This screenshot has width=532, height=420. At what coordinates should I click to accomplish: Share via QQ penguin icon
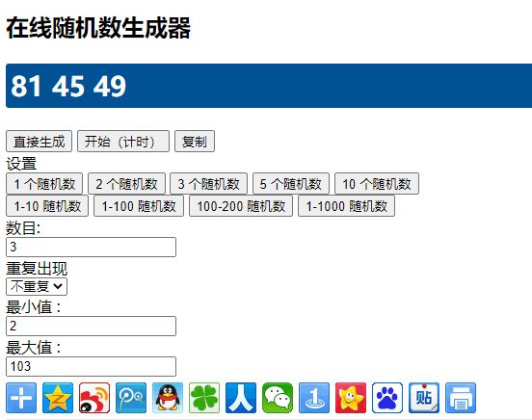(168, 398)
